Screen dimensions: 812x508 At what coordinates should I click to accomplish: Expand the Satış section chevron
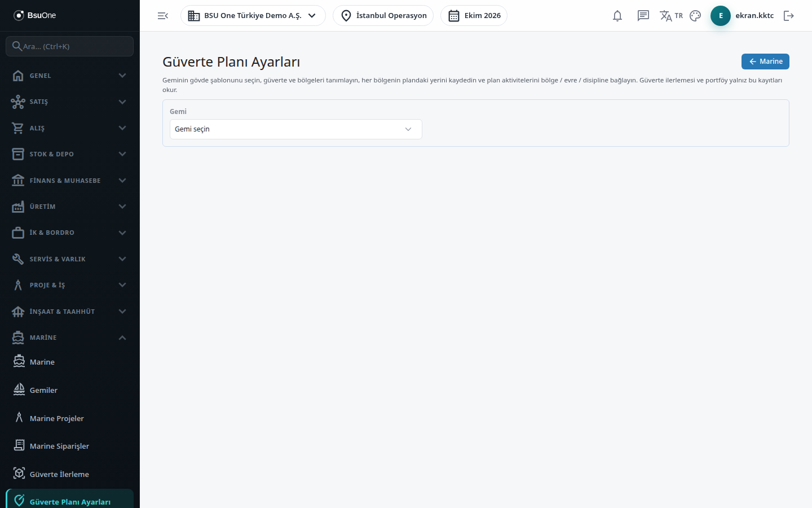pos(122,102)
